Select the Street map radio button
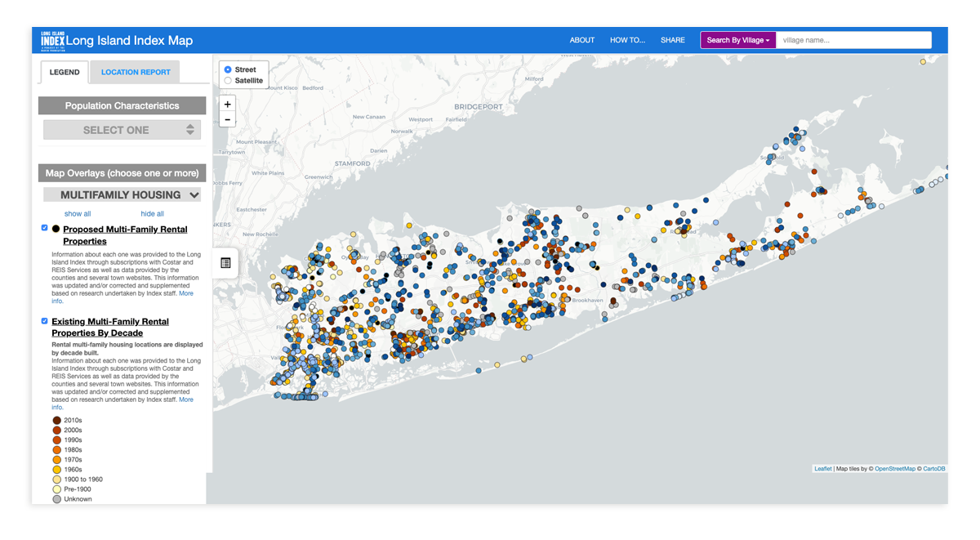Screen dimensions: 980x540 point(228,70)
